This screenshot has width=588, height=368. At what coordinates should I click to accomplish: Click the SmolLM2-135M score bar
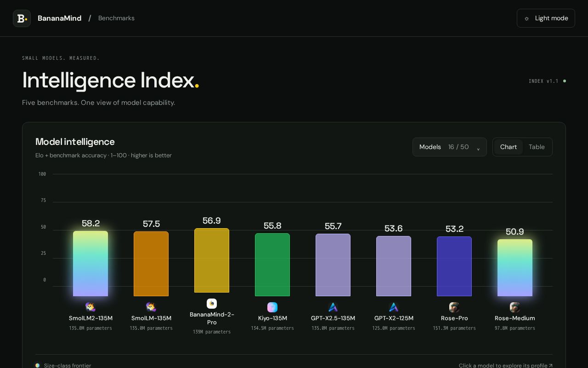point(90,264)
